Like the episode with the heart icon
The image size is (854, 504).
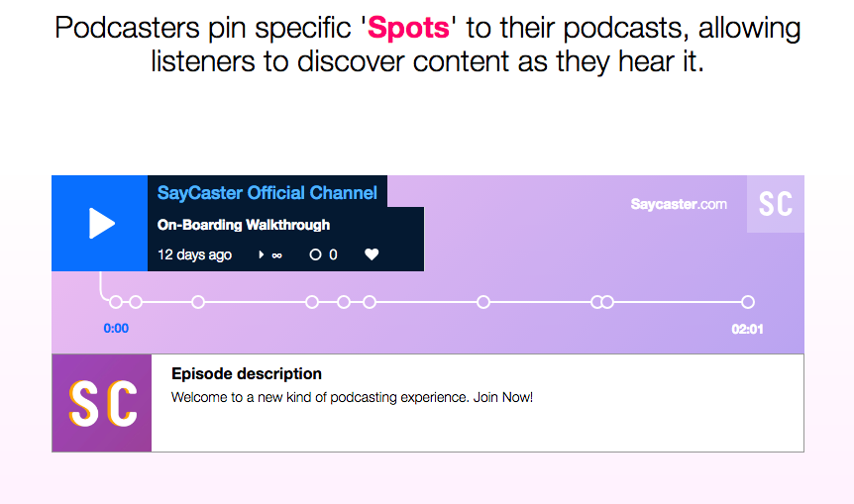[372, 254]
